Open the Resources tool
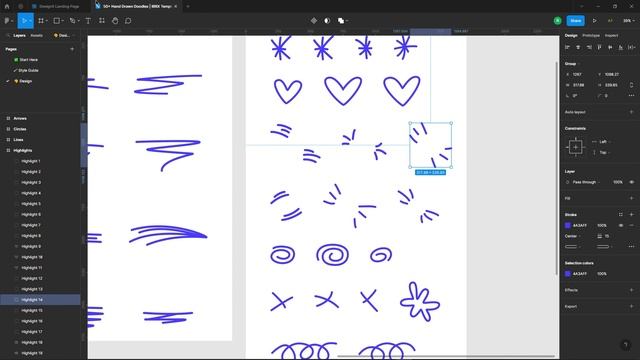The height and width of the screenshot is (360, 640). pyautogui.click(x=102, y=21)
